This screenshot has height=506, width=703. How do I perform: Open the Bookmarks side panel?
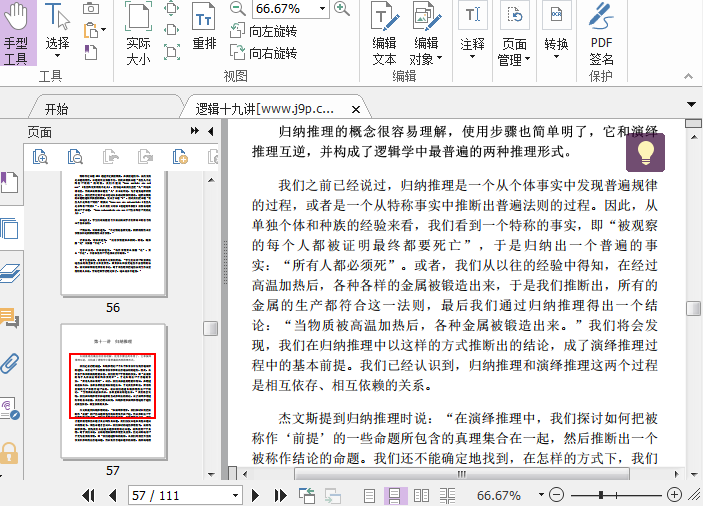(9, 182)
